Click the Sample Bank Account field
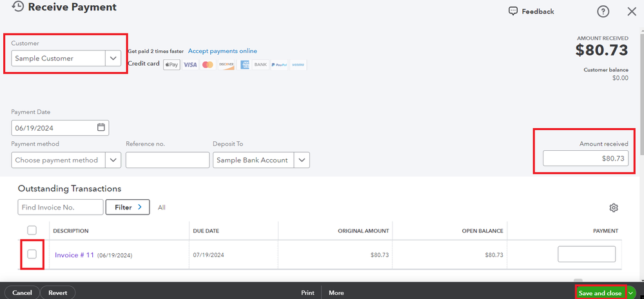 pos(253,160)
